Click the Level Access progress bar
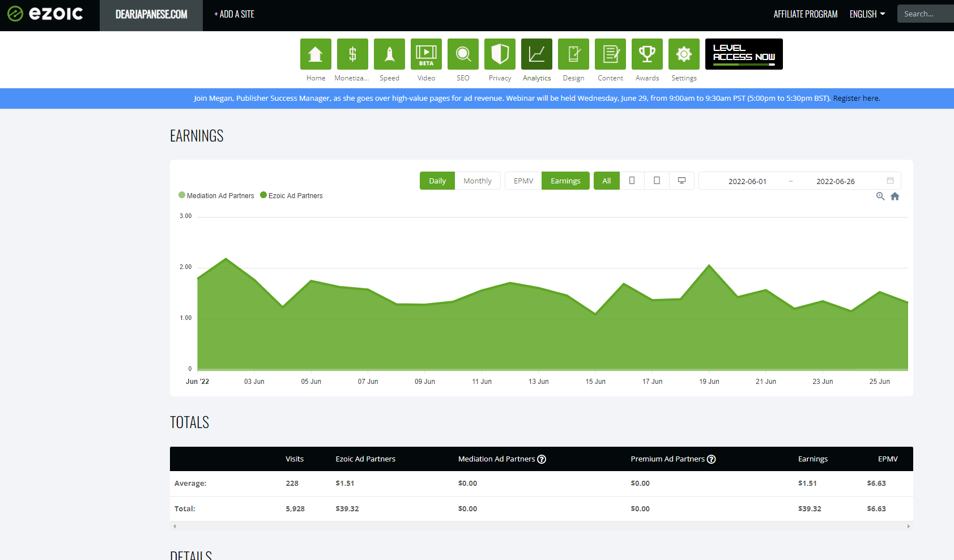The height and width of the screenshot is (560, 954). click(x=744, y=64)
